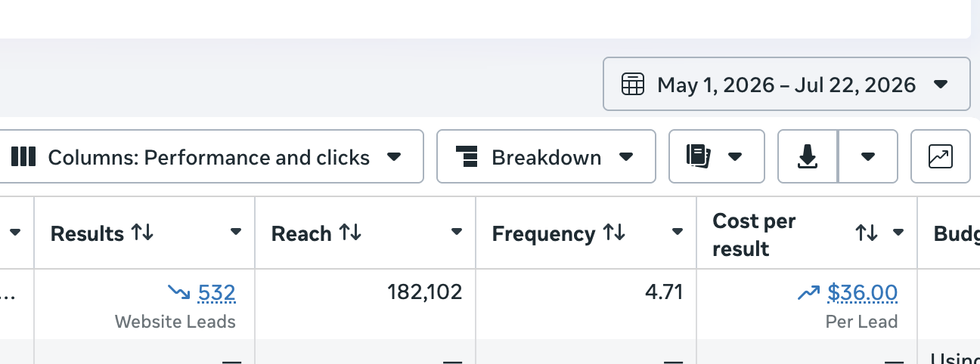The height and width of the screenshot is (364, 980).
Task: Sort by Cost per result arrows
Action: (x=867, y=233)
